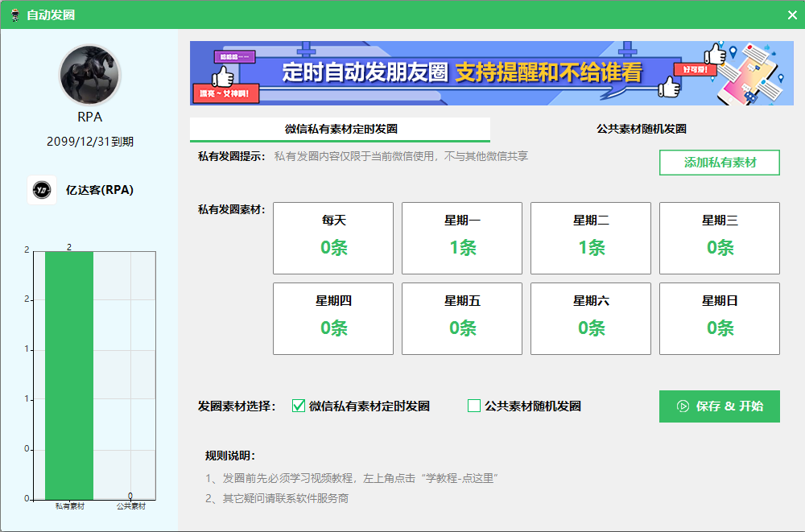The image size is (805, 532).
Task: Uncheck 微信私有素材定时发圈 checkbox
Action: coord(299,406)
